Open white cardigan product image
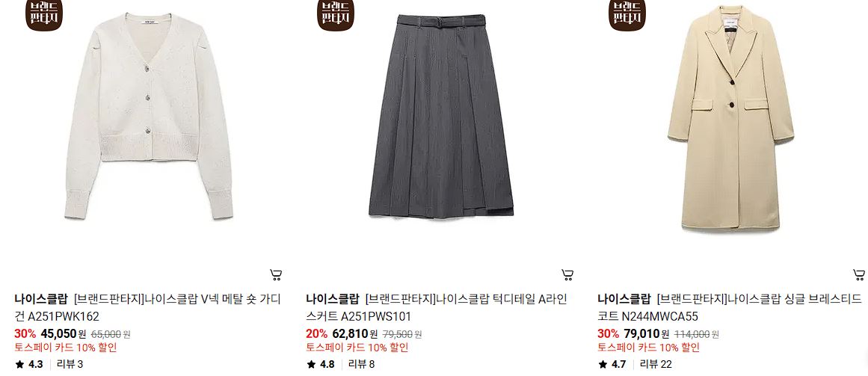 (x=148, y=117)
